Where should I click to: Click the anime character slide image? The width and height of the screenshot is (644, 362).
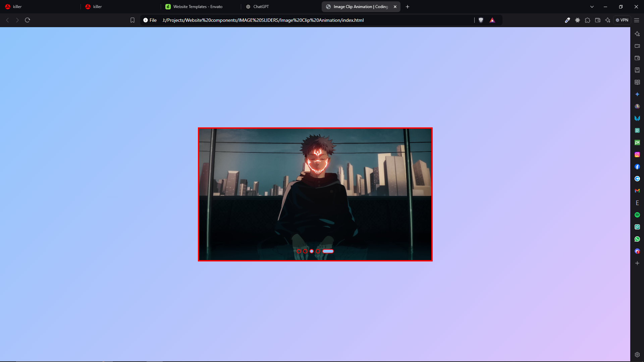click(315, 194)
